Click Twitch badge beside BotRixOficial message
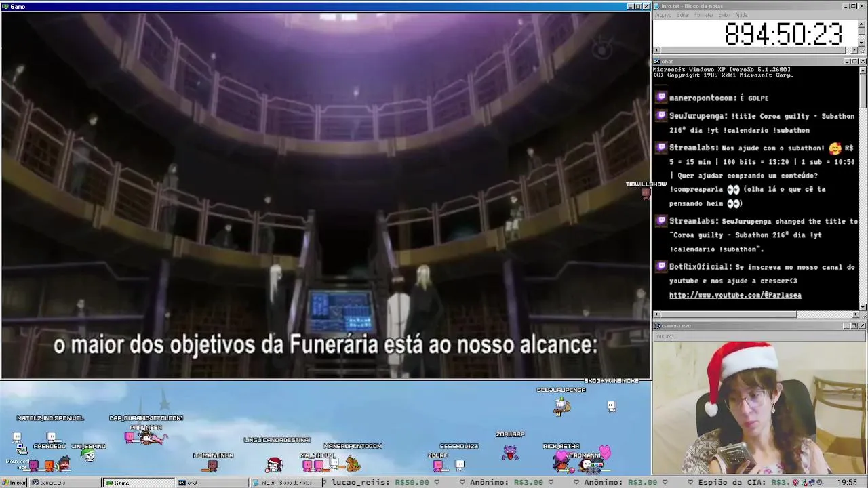Screen dimensions: 868x488 [x=662, y=267]
